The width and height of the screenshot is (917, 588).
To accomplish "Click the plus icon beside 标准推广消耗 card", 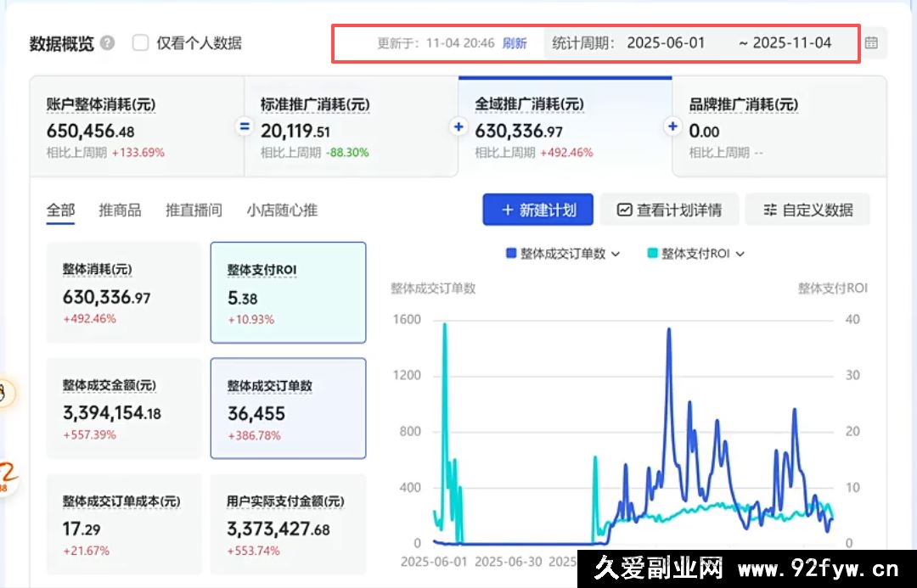I will pos(458,126).
